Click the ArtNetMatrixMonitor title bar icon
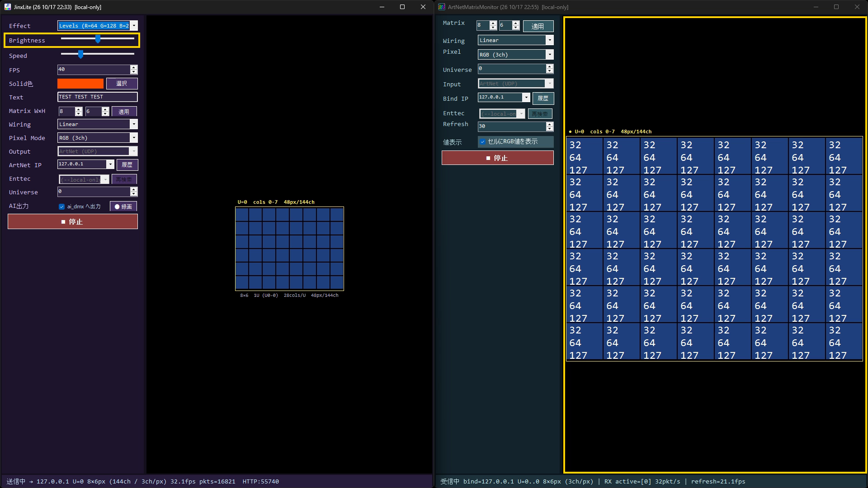This screenshot has width=868, height=488. [x=442, y=7]
